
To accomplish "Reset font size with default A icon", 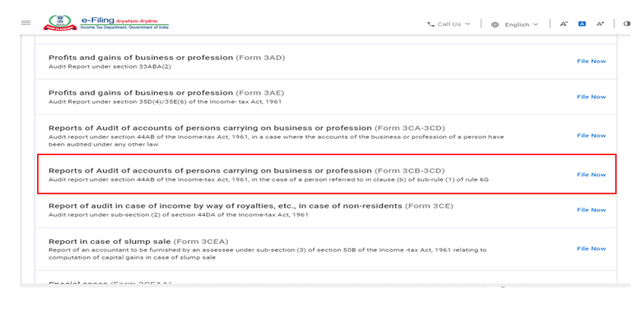I will pos(582,24).
